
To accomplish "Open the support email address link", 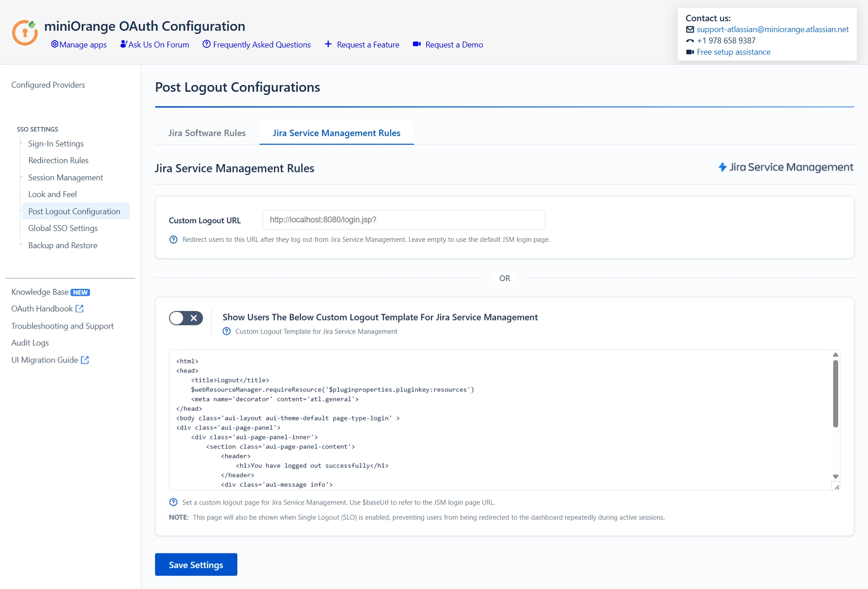I will 773,29.
